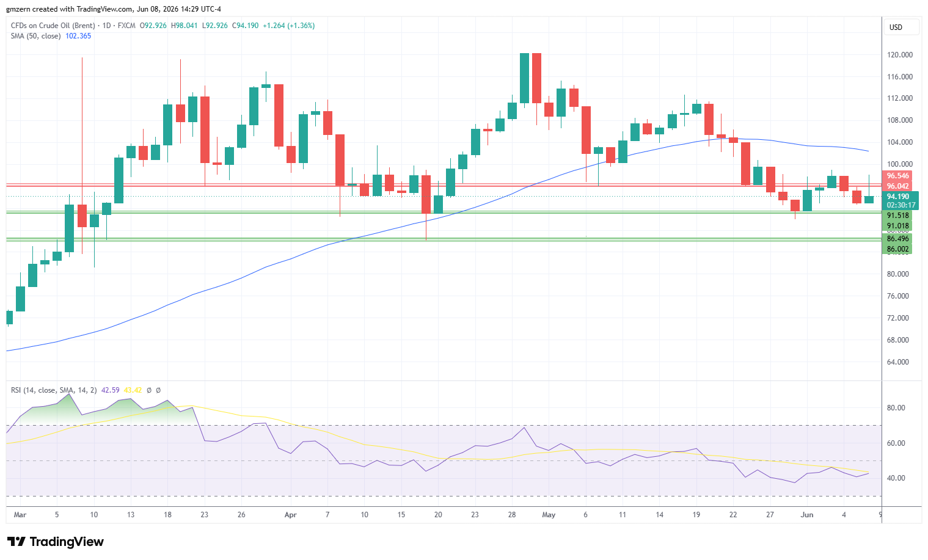928x560 pixels.
Task: Click the close value C94.190
Action: tap(245, 26)
